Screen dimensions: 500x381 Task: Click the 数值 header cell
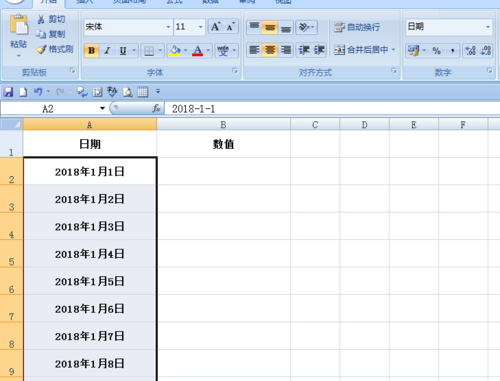coord(223,144)
